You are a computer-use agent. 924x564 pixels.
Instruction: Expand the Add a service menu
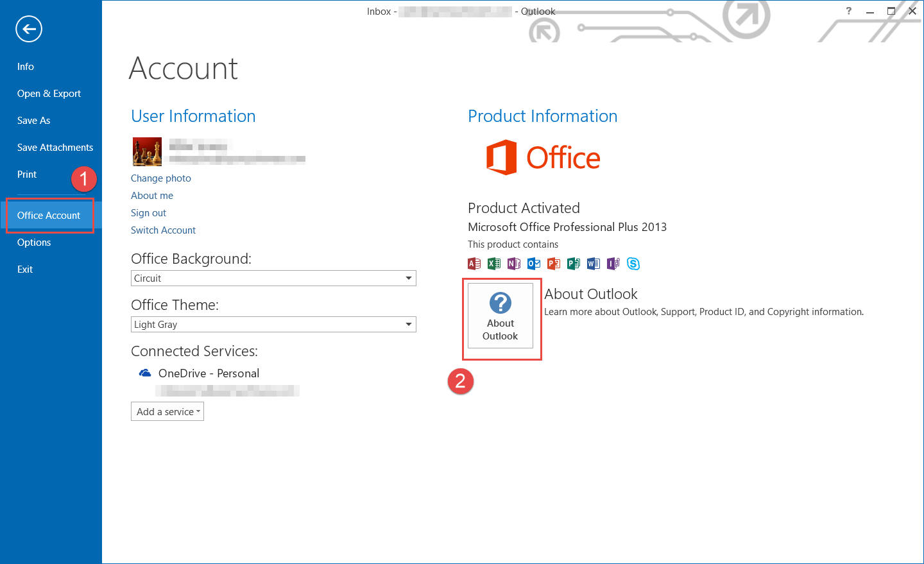[x=167, y=411]
